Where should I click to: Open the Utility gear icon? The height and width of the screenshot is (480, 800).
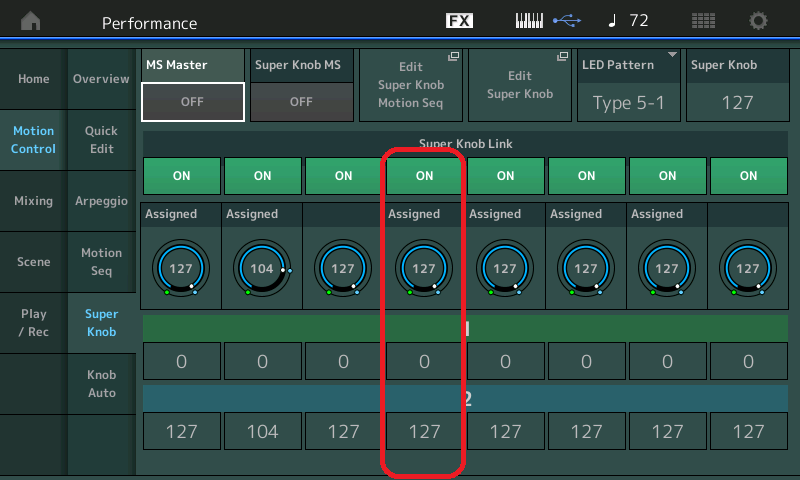759,21
